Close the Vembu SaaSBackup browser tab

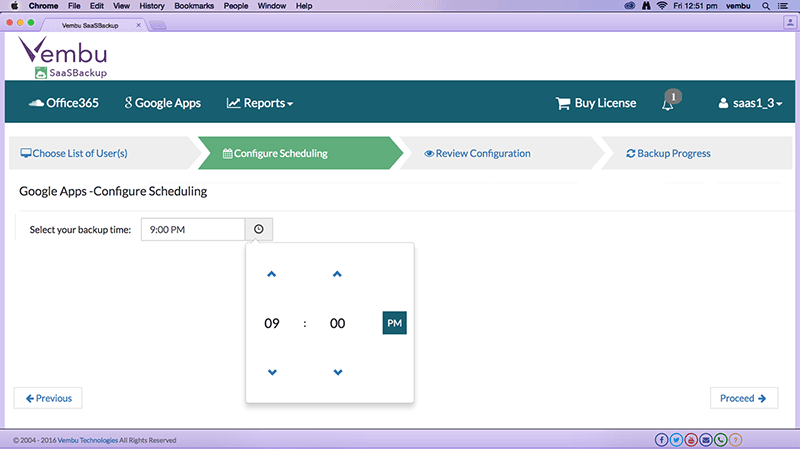[x=138, y=25]
